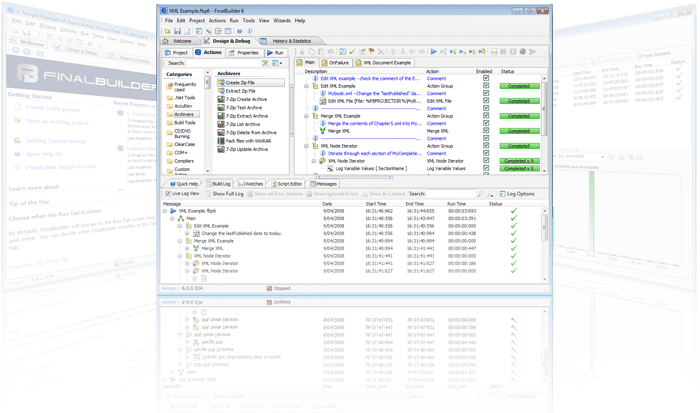The image size is (700, 413).
Task: Click the green checkmark icon in action toolbar
Action: [352, 52]
